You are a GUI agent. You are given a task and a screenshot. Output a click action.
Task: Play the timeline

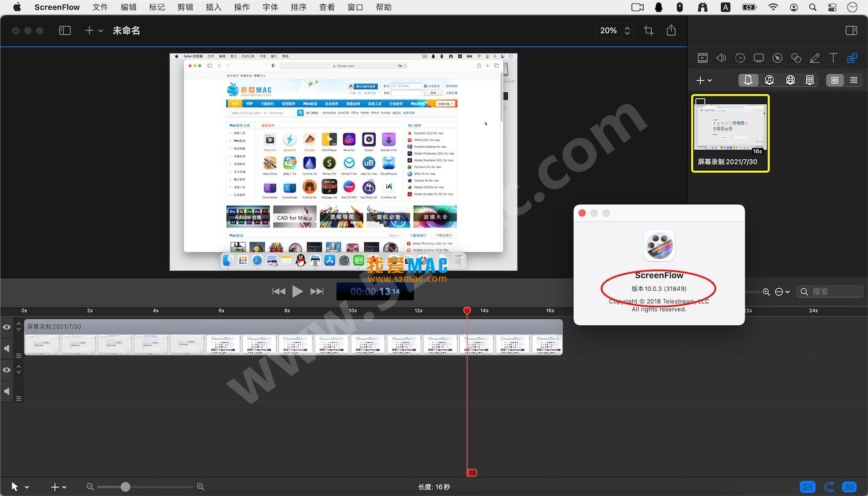[x=297, y=291]
